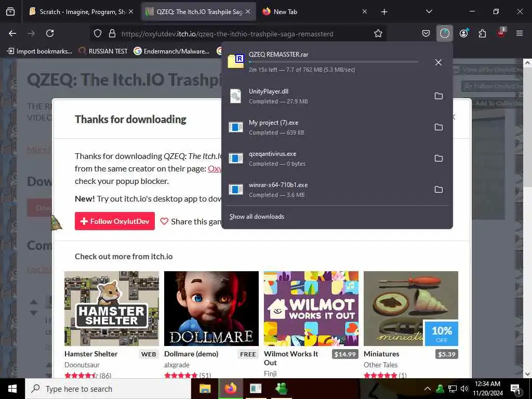The image size is (532, 399).
Task: Click taskbar search box
Action: coord(108,389)
